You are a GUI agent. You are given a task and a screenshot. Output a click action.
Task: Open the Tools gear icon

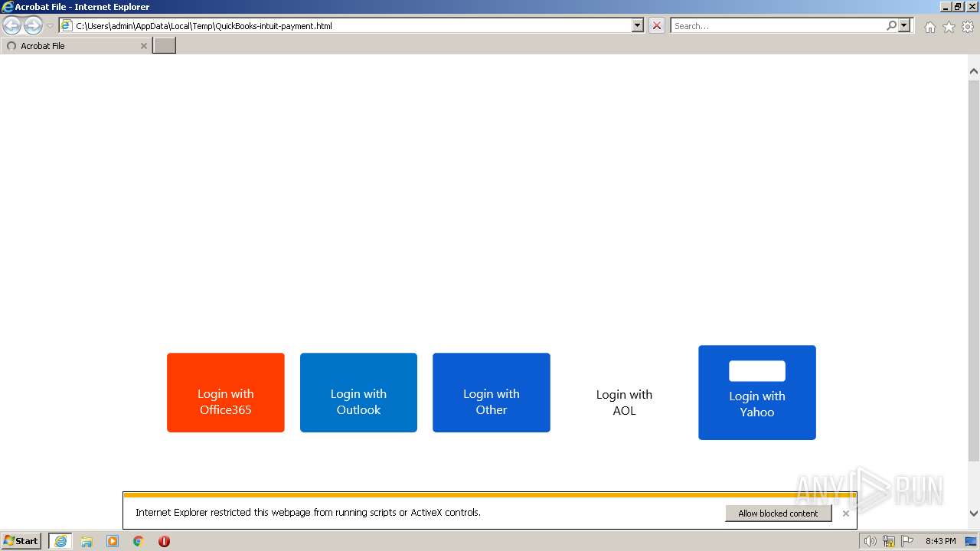pos(968,27)
